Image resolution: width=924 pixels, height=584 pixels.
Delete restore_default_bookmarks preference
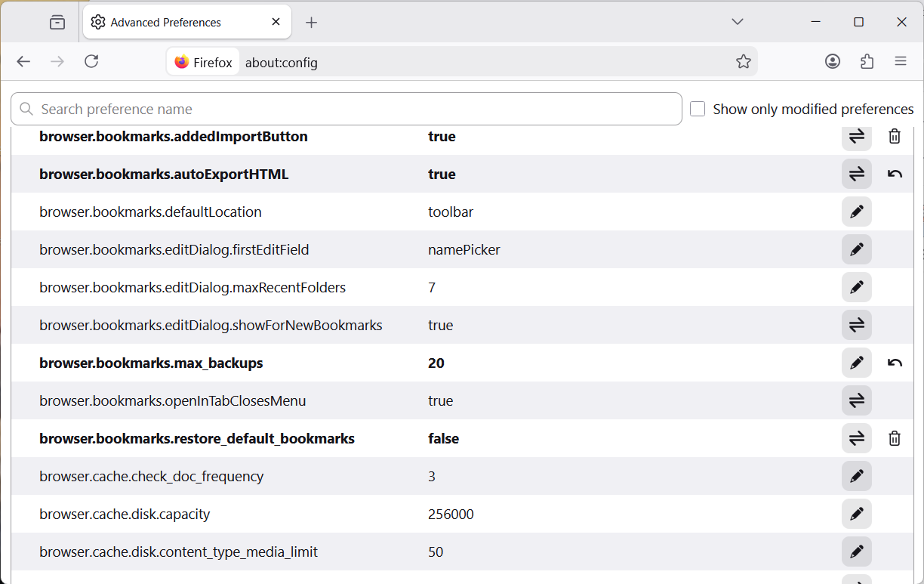tap(895, 438)
